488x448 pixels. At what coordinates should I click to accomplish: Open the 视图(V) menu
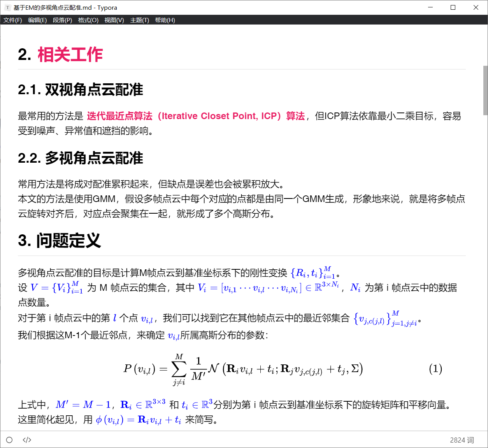(114, 20)
